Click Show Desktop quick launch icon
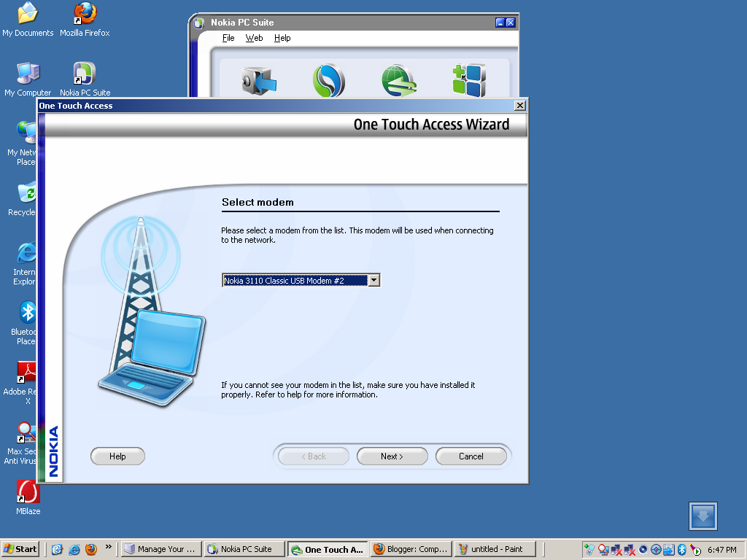747x560 pixels. point(57,550)
